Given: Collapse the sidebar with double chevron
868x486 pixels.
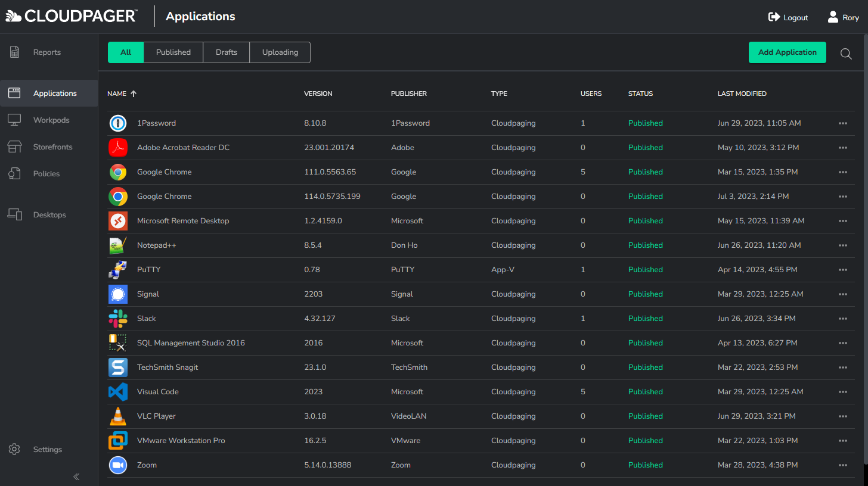Looking at the screenshot, I should point(76,476).
